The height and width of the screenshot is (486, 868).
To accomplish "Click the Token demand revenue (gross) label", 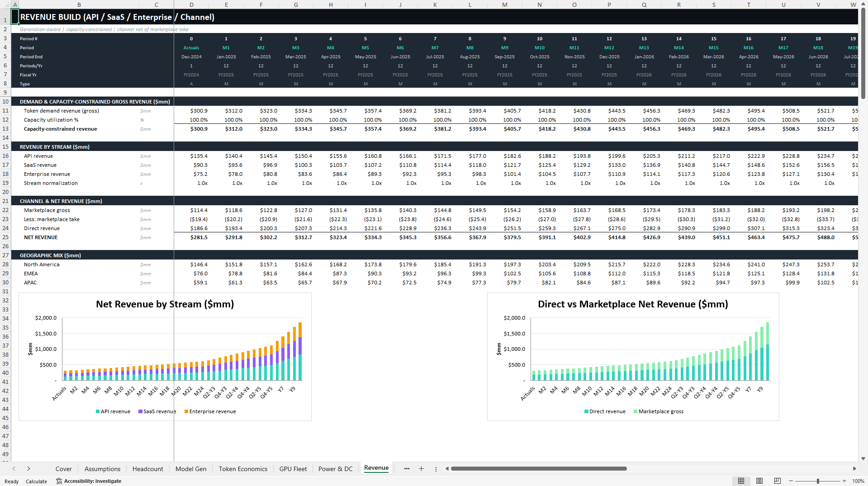I will (62, 111).
